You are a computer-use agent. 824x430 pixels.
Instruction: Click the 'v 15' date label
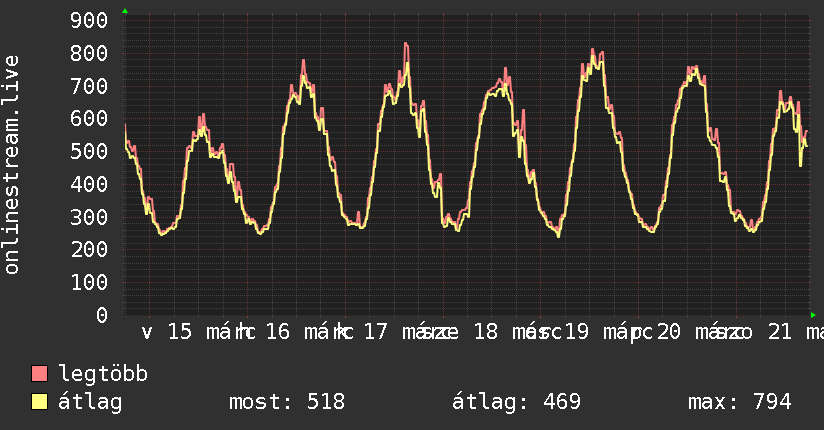(x=167, y=332)
